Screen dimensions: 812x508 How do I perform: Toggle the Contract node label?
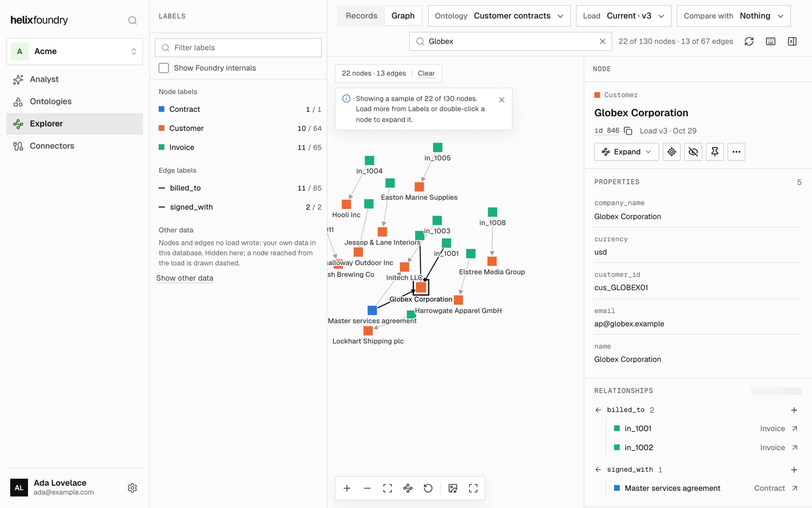point(240,109)
